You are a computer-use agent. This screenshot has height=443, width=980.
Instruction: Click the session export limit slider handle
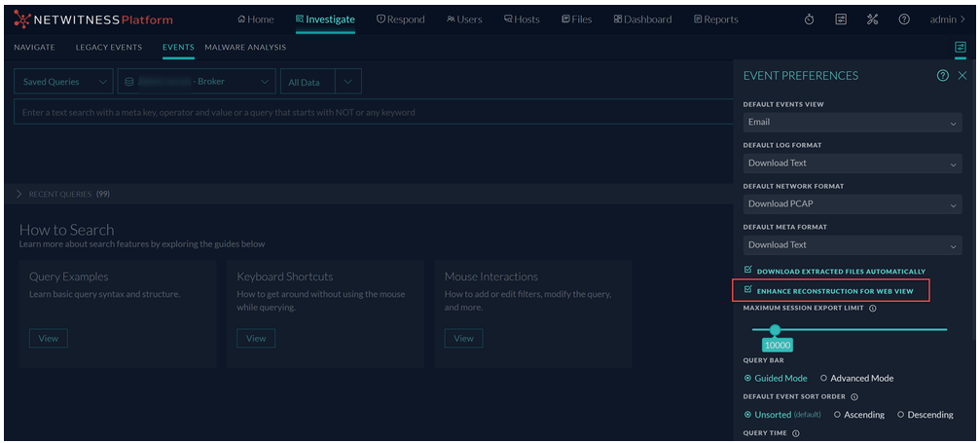pos(775,330)
